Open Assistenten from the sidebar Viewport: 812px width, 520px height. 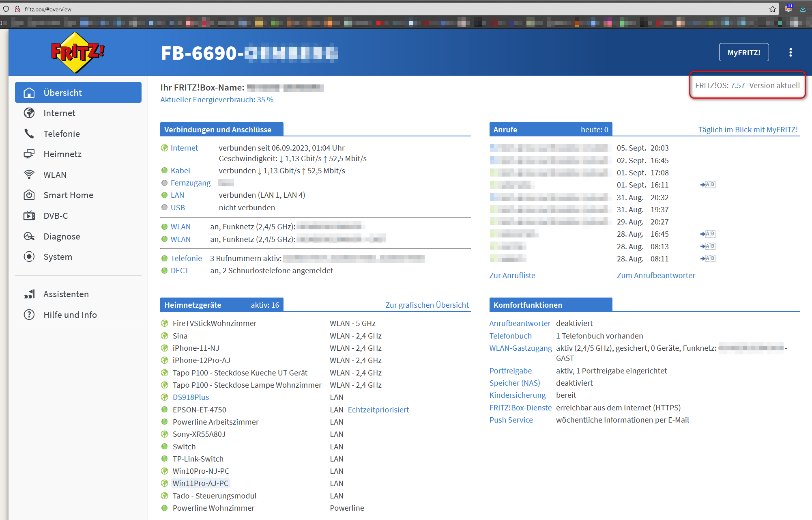66,294
